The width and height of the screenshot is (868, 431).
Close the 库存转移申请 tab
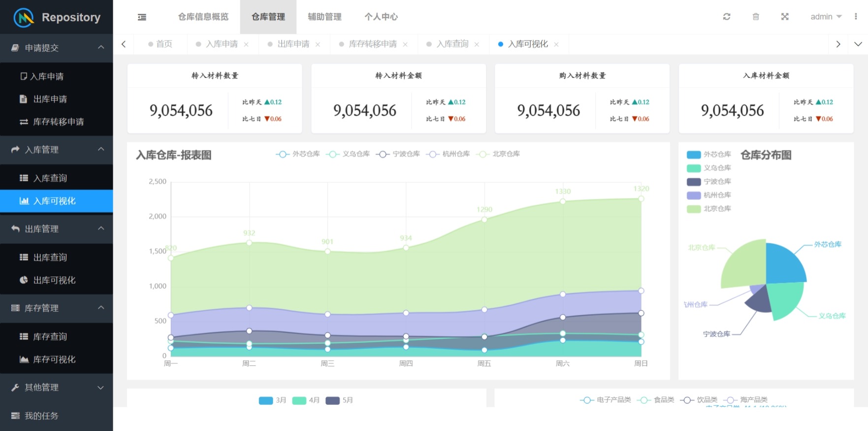[x=405, y=44]
